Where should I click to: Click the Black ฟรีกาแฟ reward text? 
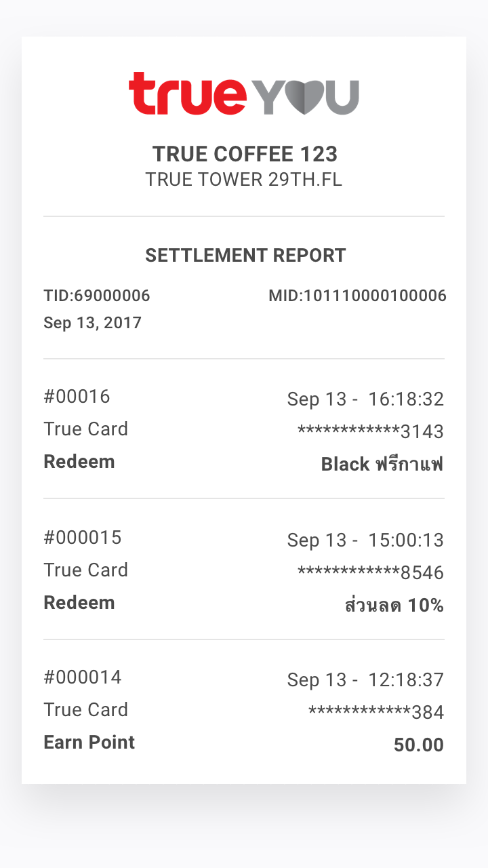(382, 464)
